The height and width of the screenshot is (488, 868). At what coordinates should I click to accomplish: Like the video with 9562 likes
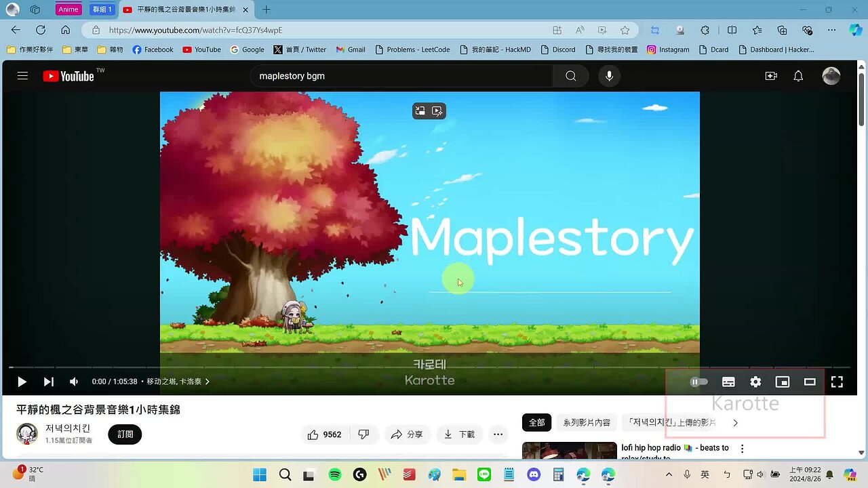click(324, 434)
